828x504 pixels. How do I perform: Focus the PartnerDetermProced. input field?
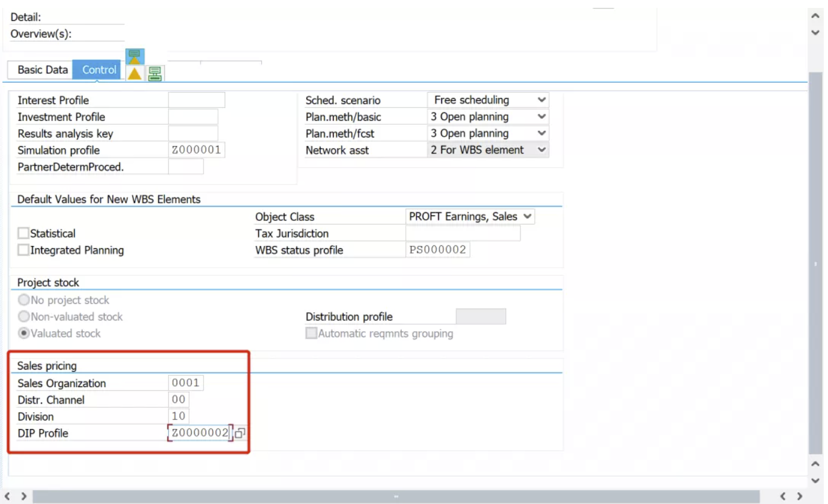pos(186,166)
